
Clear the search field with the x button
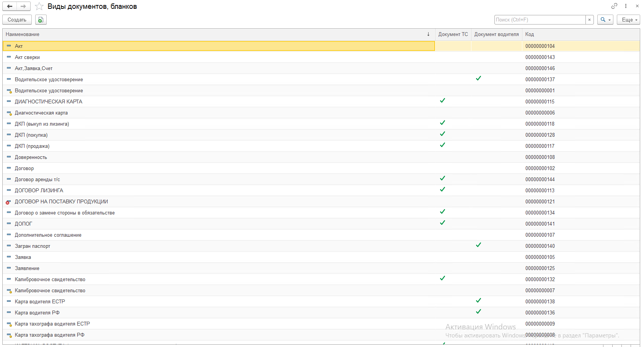tap(589, 20)
